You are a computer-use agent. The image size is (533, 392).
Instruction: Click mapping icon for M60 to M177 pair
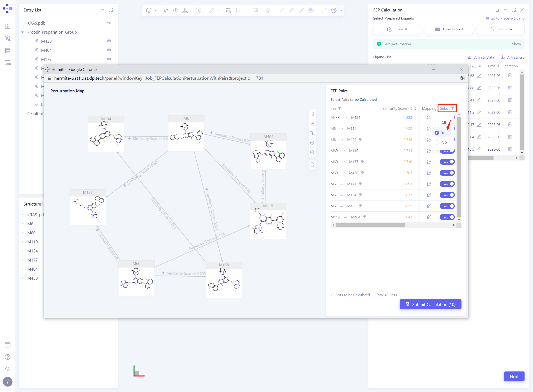(x=429, y=162)
